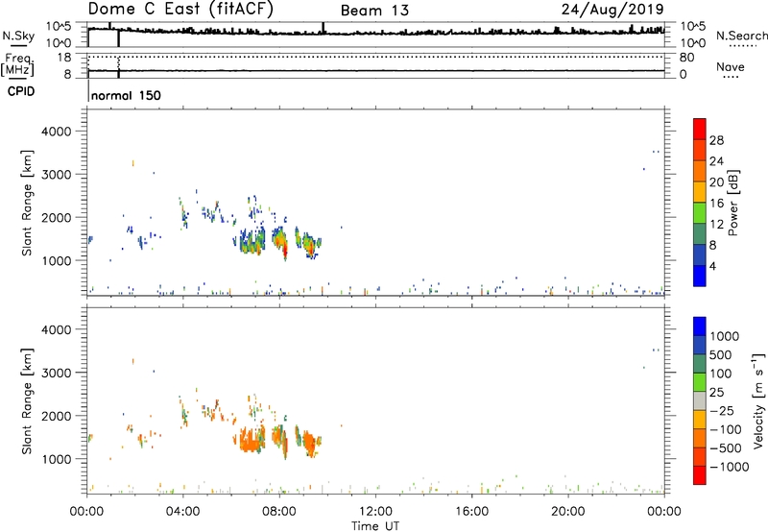
Task: Click the "16:00" time axis label
Action: pos(471,512)
